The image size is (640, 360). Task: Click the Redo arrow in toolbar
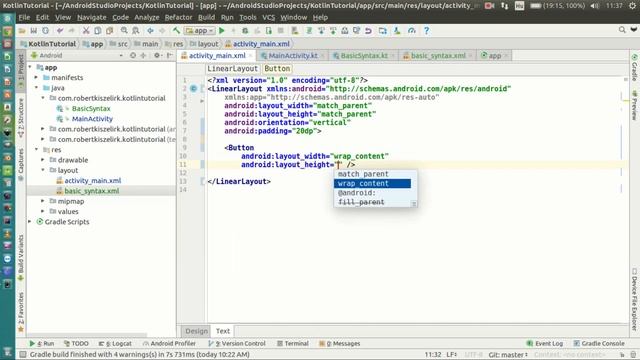pos(71,31)
